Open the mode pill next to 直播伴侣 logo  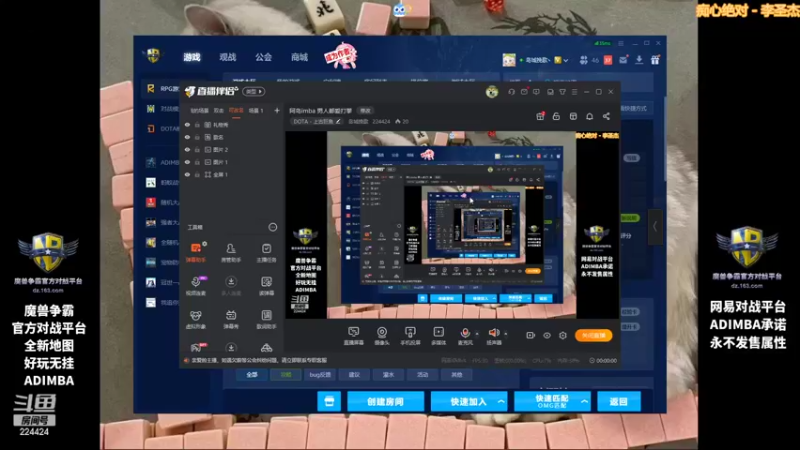tap(254, 92)
